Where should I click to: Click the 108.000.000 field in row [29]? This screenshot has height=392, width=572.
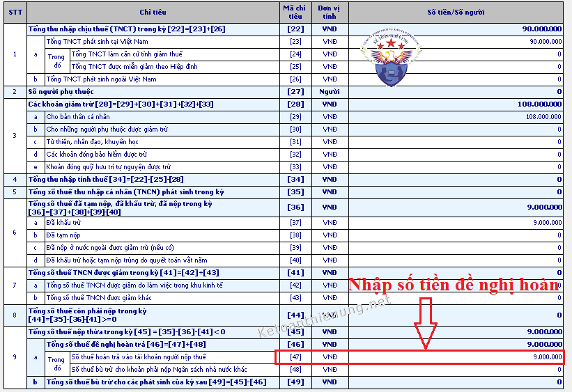[x=456, y=117]
